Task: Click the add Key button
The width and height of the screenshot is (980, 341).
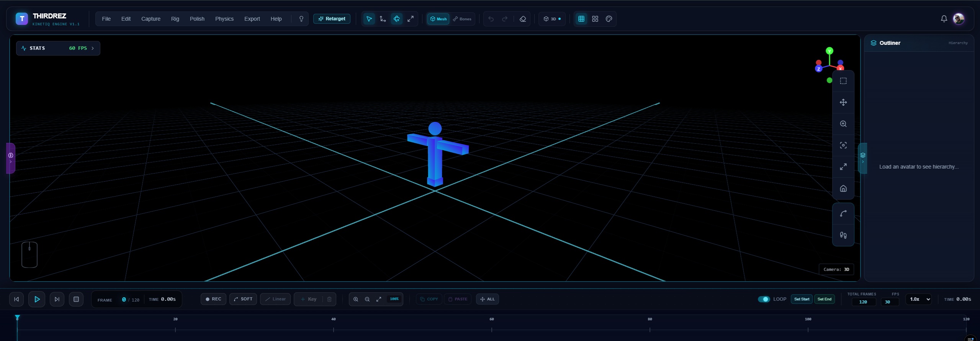Action: [309, 299]
